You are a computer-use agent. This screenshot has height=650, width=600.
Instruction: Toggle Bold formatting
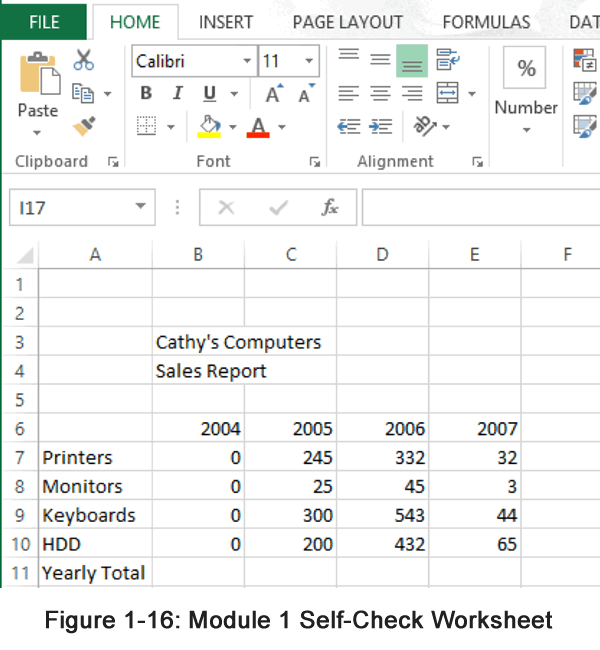(x=146, y=94)
